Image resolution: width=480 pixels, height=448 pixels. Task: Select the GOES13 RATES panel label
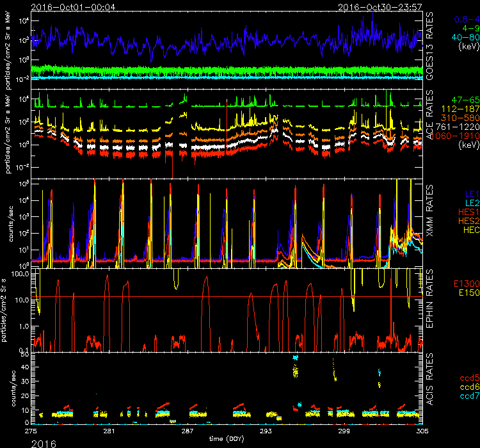pos(429,46)
